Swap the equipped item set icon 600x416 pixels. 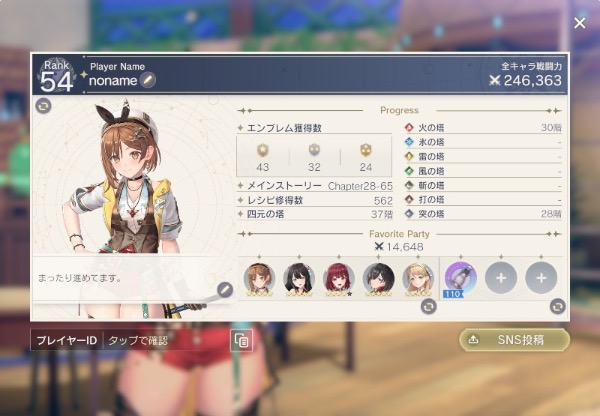point(558,306)
